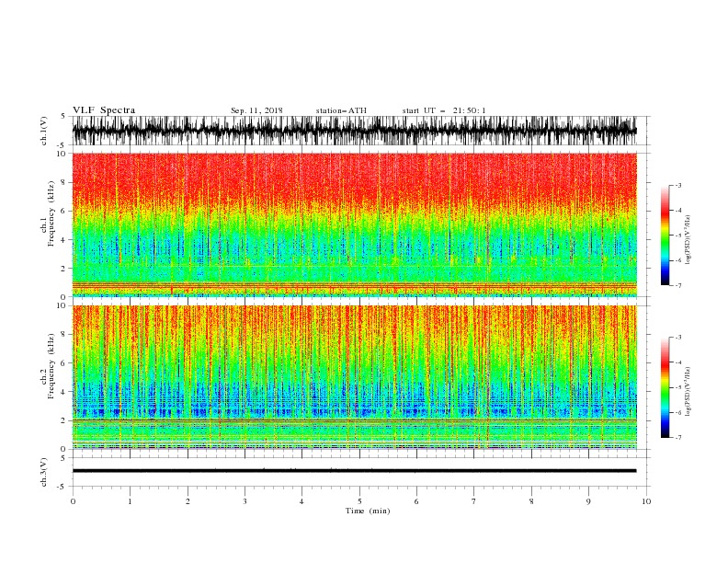728x563 pixels.
Task: Click the "-7" tick on lower color bar
Action: [678, 438]
